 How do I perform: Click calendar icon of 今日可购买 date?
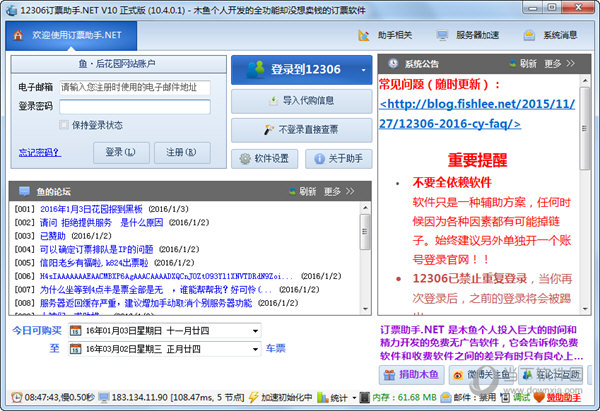pos(76,331)
